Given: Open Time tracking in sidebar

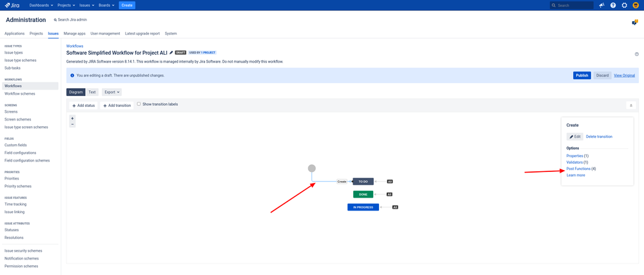Looking at the screenshot, I should point(15,204).
